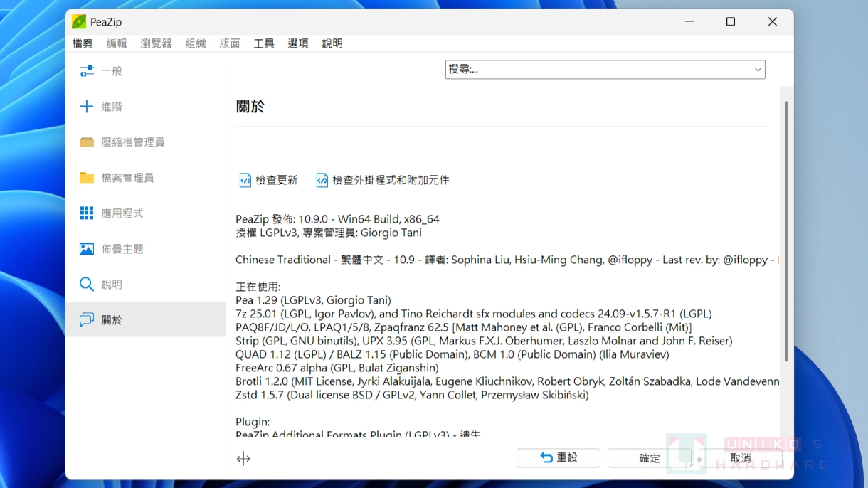Screen dimensions: 868x488
Task: Click the 檢查更新 code icon
Action: click(x=245, y=181)
